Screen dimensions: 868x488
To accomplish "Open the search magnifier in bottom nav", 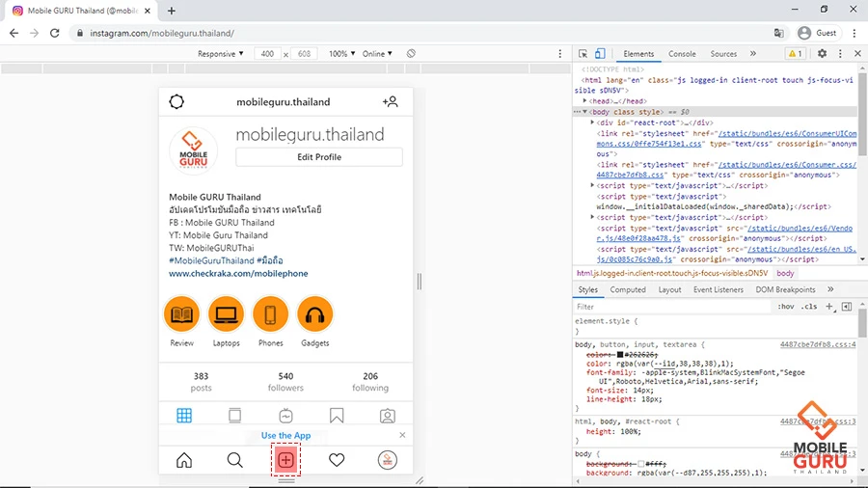I will (x=234, y=460).
